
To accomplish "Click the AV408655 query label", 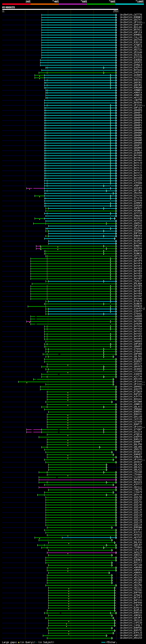I will (x=8, y=7).
